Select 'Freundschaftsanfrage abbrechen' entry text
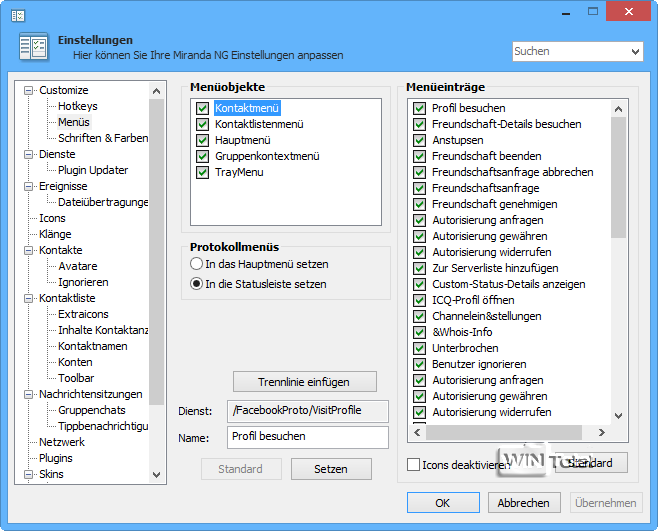This screenshot has width=658, height=531. click(512, 172)
